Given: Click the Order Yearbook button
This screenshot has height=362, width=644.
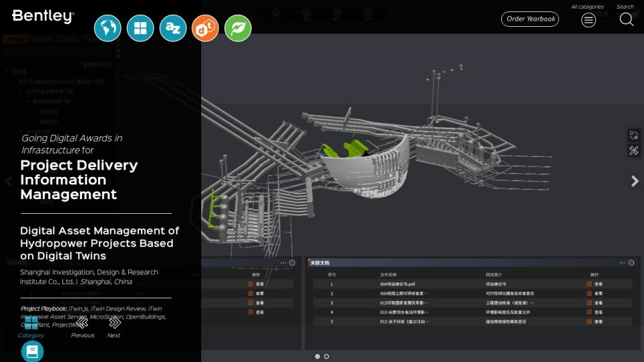Looking at the screenshot, I should coord(530,19).
